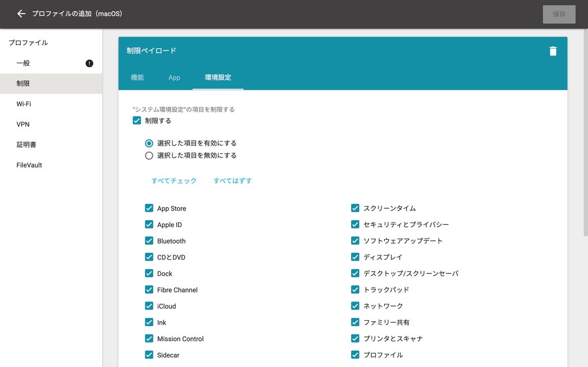Select 選択した項目を無効にする radio button
The height and width of the screenshot is (367, 588).
click(149, 155)
